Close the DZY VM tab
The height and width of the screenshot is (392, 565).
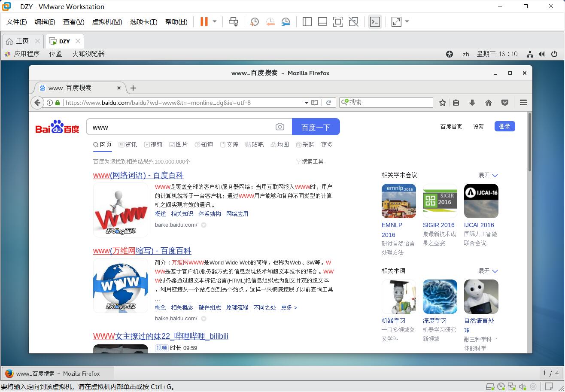78,41
